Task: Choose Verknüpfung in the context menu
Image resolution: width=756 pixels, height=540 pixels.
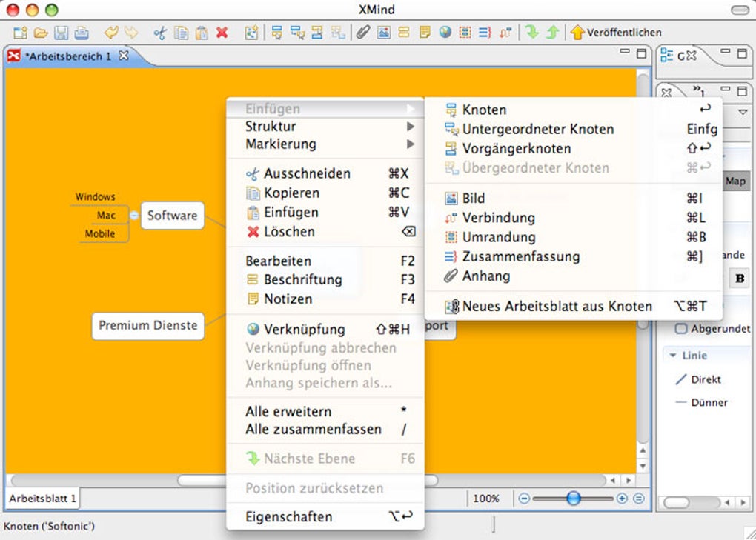Action: [x=325, y=330]
